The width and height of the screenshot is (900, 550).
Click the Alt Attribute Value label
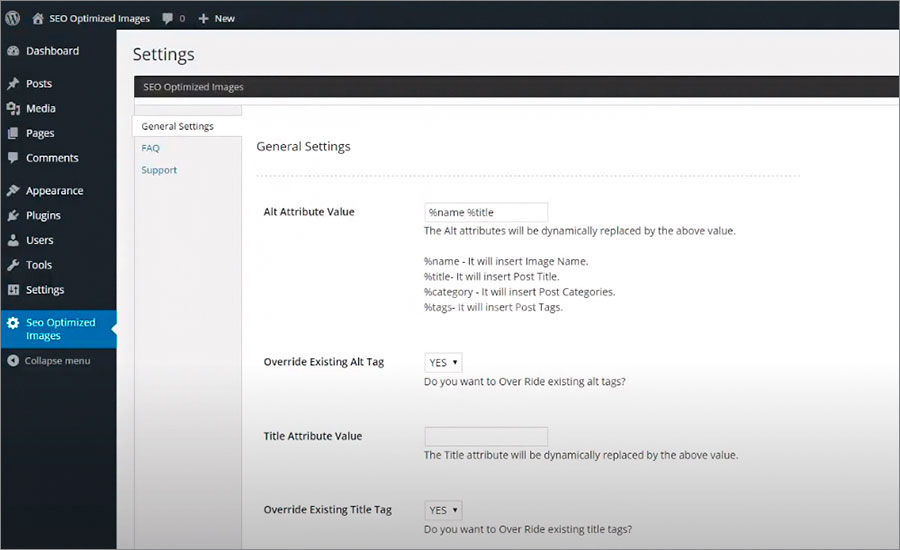click(309, 212)
